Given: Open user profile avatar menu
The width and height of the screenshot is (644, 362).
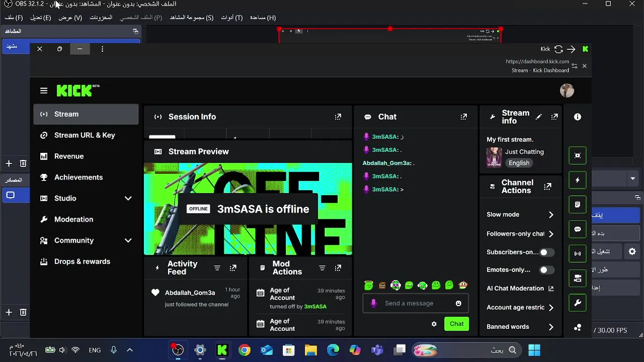Looking at the screenshot, I should click(x=567, y=90).
